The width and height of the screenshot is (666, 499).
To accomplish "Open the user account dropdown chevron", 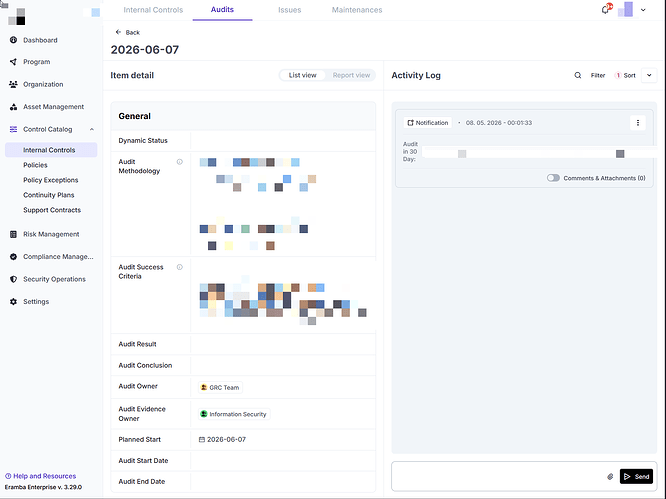I will point(643,10).
